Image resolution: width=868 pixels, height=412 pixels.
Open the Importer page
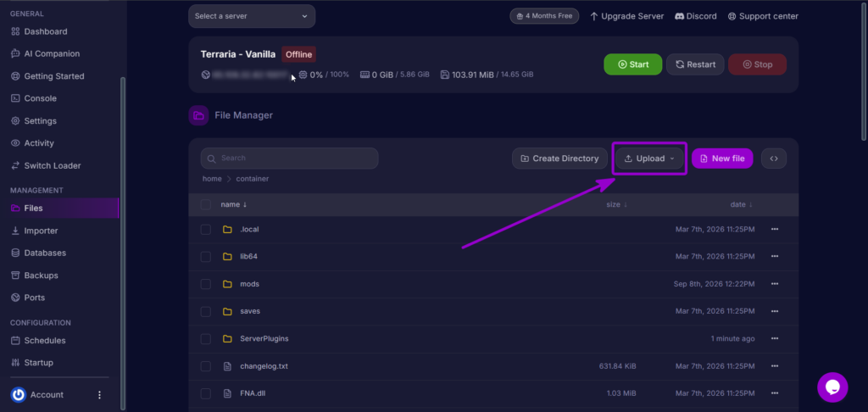pos(34,231)
